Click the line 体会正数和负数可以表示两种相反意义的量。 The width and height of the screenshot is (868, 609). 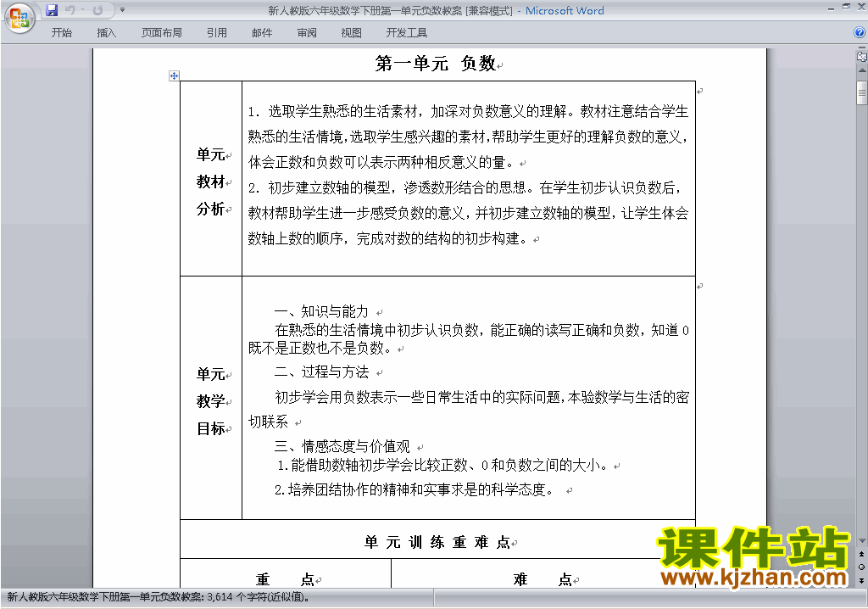381,162
